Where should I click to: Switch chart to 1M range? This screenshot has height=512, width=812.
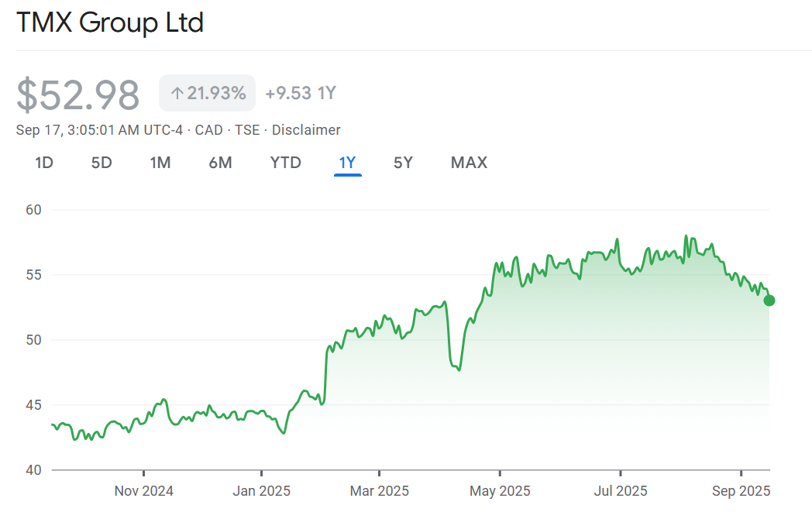[160, 163]
